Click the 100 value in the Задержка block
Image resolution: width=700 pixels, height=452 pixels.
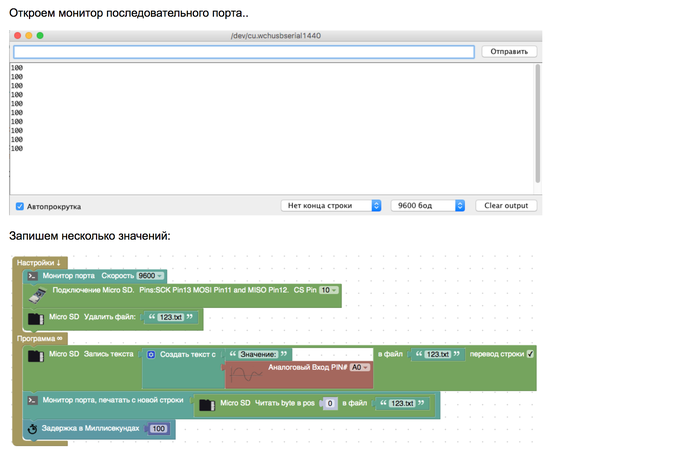click(x=158, y=429)
